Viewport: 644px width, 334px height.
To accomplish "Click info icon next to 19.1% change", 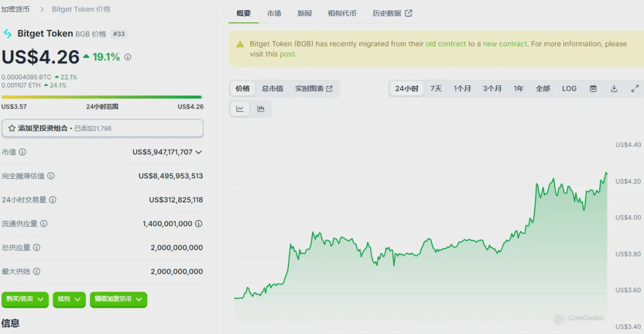I will [128, 57].
